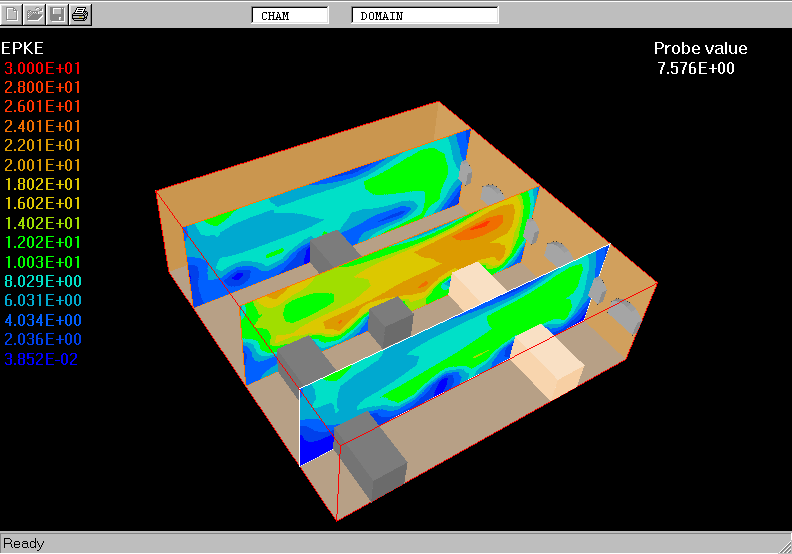Click the yellow 1.802E+01 legend entry
The height and width of the screenshot is (554, 792).
pyautogui.click(x=43, y=185)
